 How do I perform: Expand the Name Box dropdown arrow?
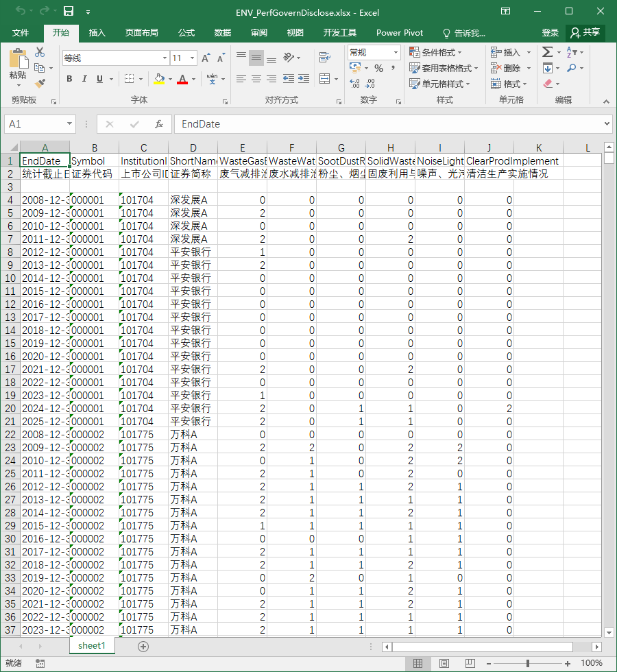point(69,124)
